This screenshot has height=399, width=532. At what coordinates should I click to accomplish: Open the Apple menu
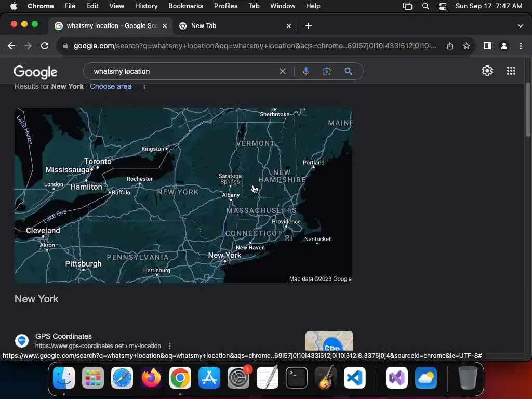click(14, 6)
